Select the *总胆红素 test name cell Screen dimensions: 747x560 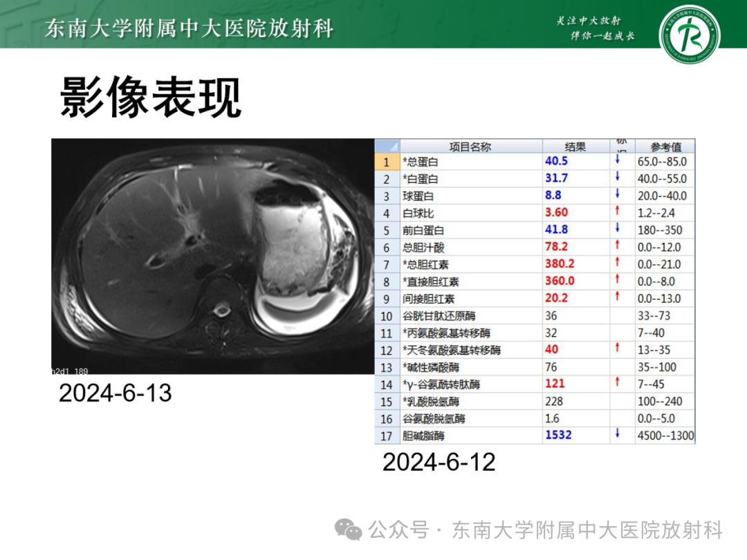coord(471,265)
